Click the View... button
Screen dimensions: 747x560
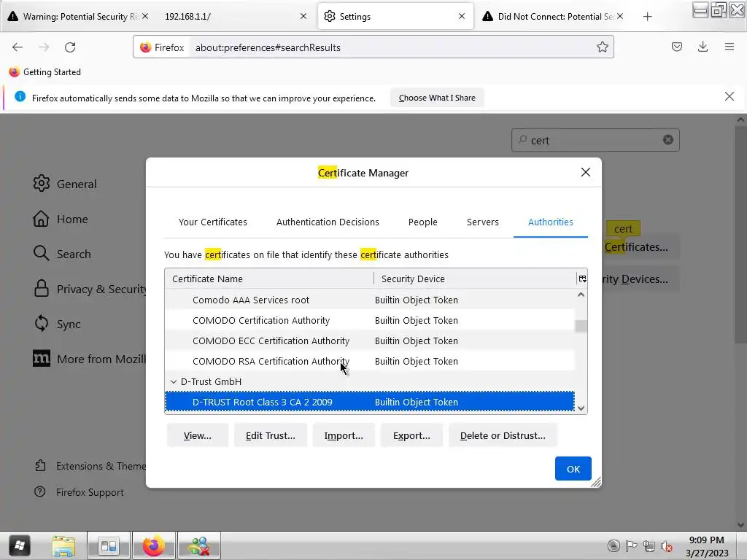197,436
